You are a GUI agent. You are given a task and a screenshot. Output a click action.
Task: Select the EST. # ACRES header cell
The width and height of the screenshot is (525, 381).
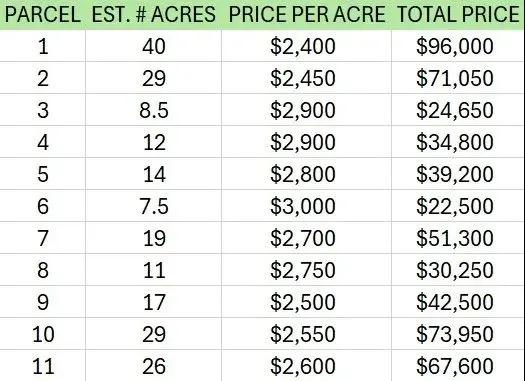pos(153,15)
